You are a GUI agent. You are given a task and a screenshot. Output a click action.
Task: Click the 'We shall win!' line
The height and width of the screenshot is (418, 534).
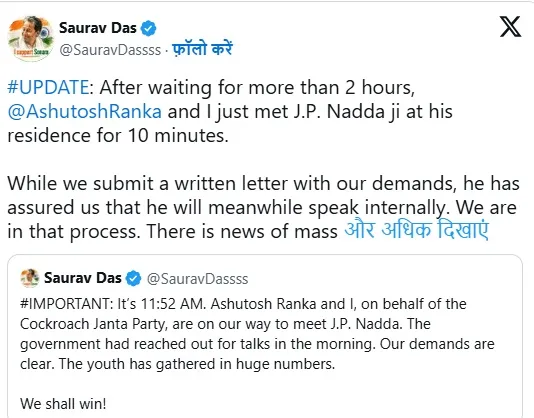[x=63, y=404]
